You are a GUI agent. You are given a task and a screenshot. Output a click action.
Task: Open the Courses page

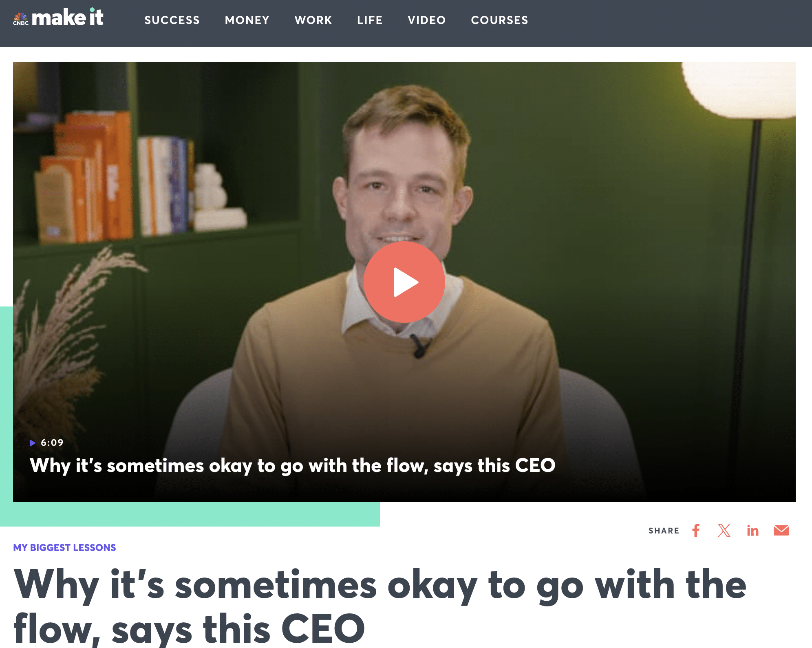pos(499,20)
